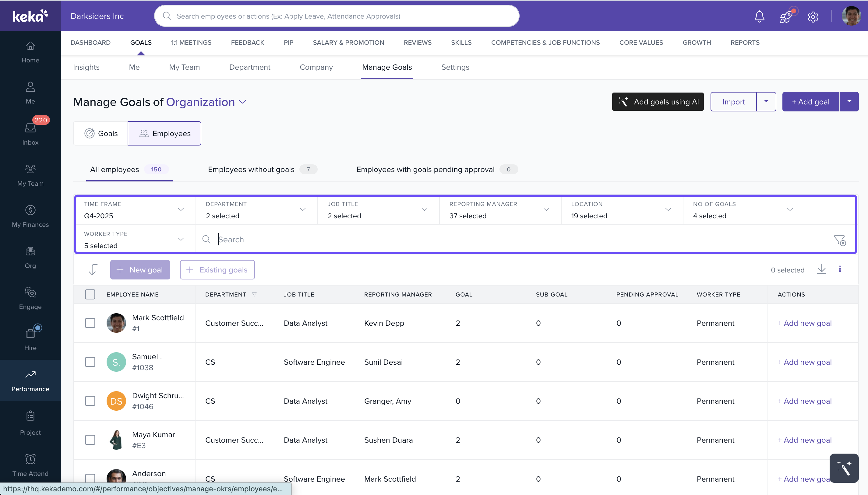Go to My Finances in sidebar
This screenshot has width=868, height=495.
(30, 216)
